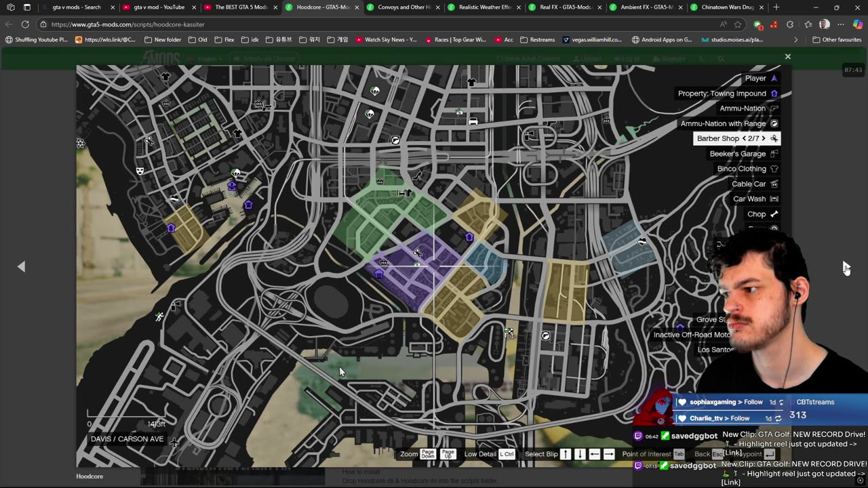
Task: Open the Flex bookmarks folder
Action: [223, 40]
